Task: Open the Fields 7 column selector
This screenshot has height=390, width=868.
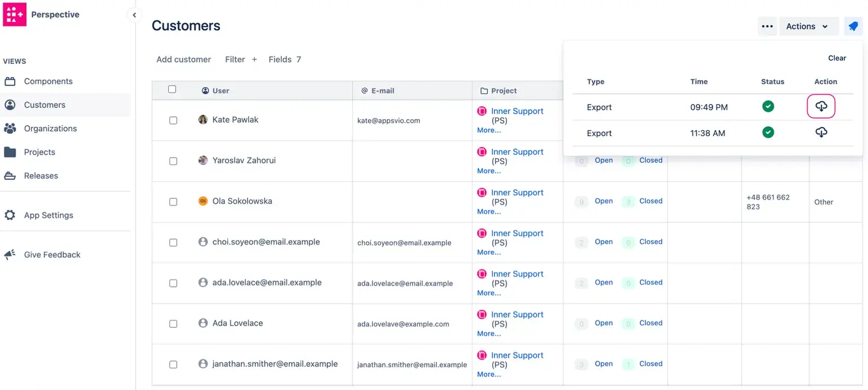Action: 284,59
